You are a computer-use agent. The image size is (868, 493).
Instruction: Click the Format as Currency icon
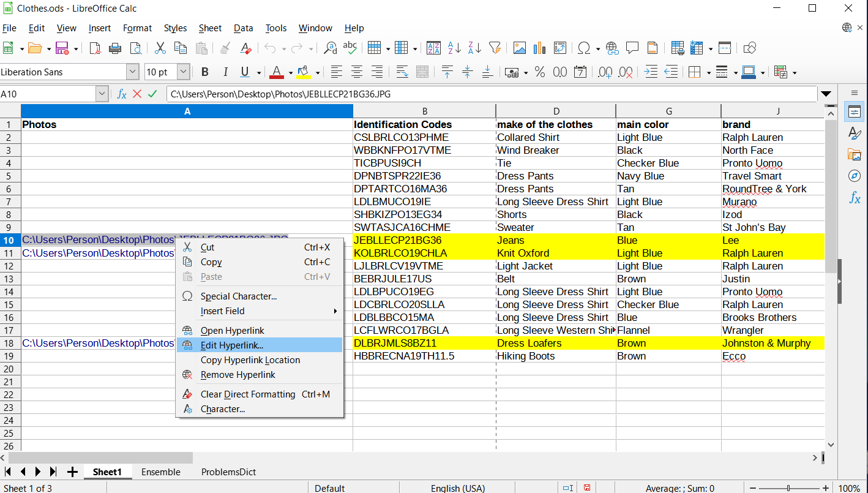512,72
